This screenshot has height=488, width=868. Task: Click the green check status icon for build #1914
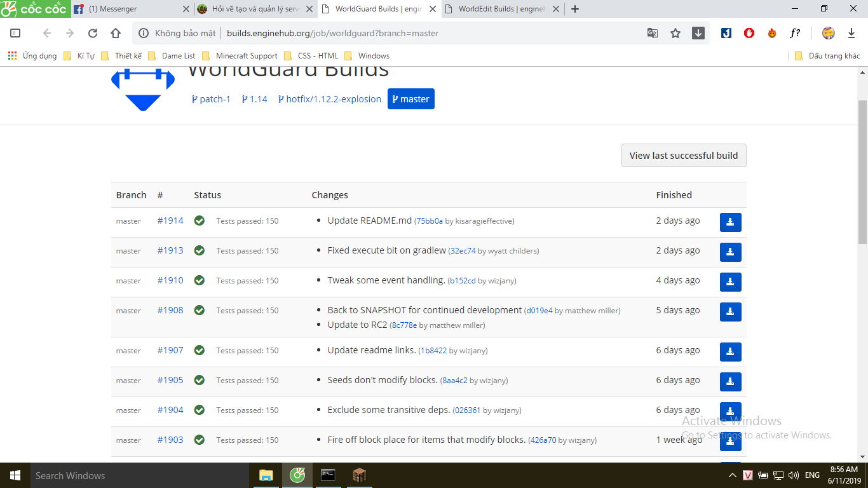[x=200, y=220]
